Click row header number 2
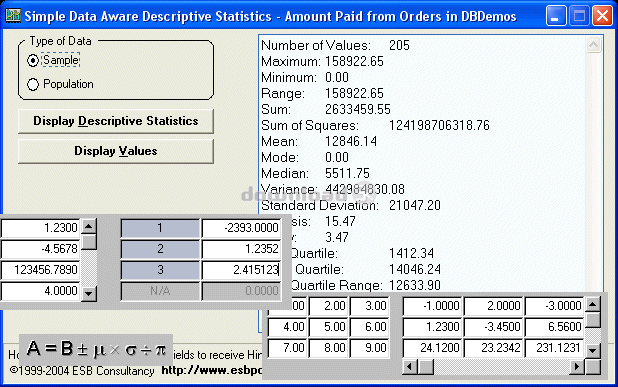Screen dimensions: 618x387 (x=160, y=249)
